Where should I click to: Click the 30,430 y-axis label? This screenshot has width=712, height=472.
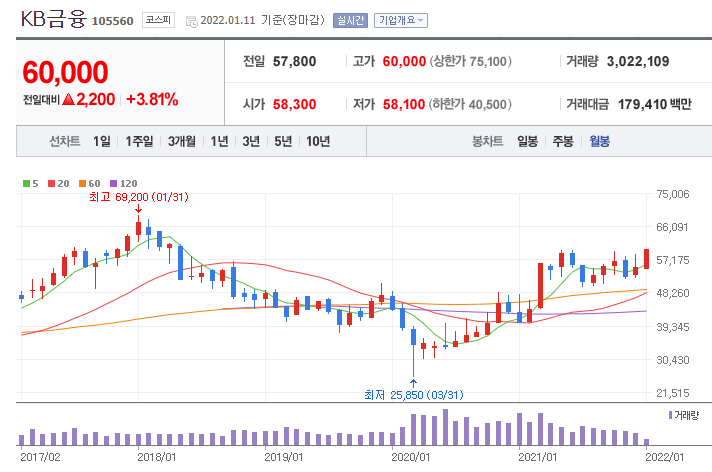click(673, 360)
